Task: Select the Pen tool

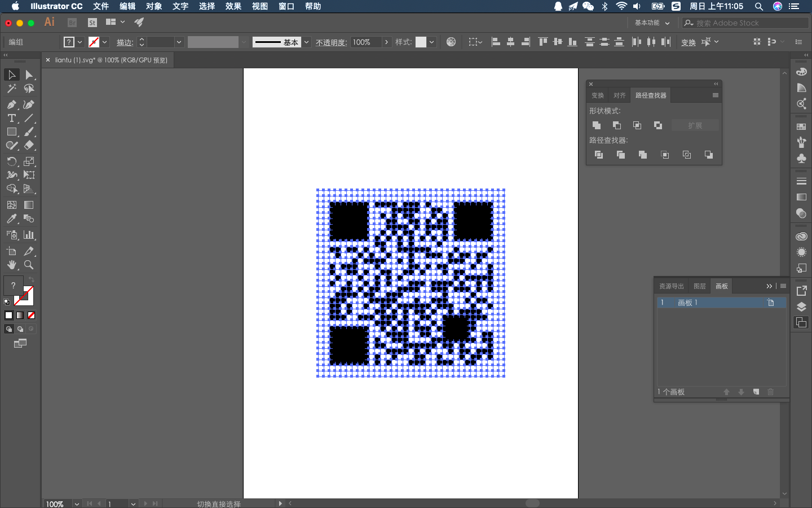Action: pyautogui.click(x=11, y=104)
